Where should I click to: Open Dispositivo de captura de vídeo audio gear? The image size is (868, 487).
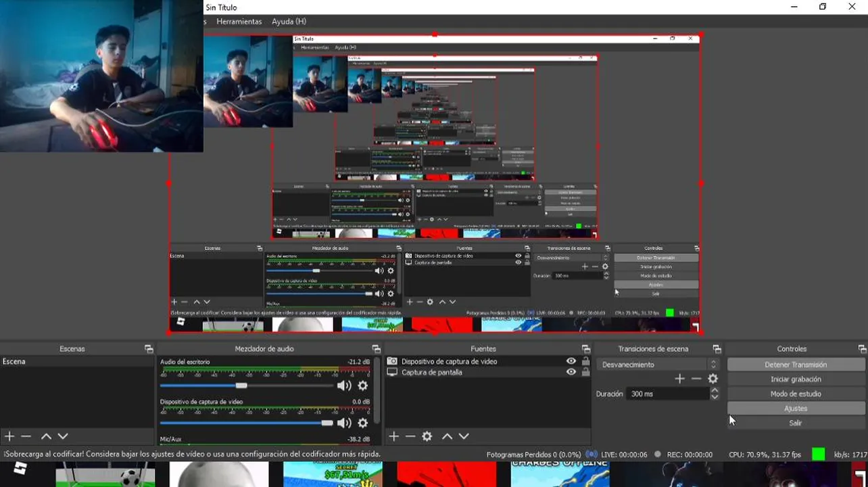(362, 423)
